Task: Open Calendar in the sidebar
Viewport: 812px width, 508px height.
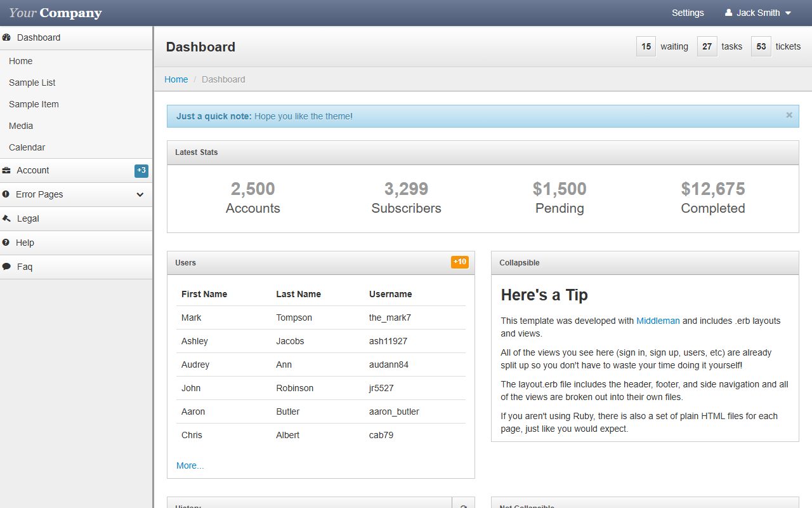Action: point(27,147)
